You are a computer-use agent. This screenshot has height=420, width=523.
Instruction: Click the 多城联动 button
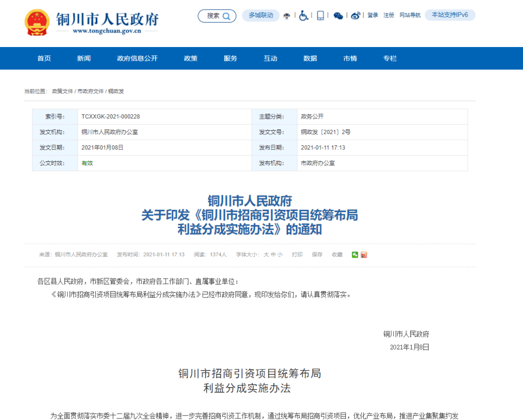[x=261, y=16]
